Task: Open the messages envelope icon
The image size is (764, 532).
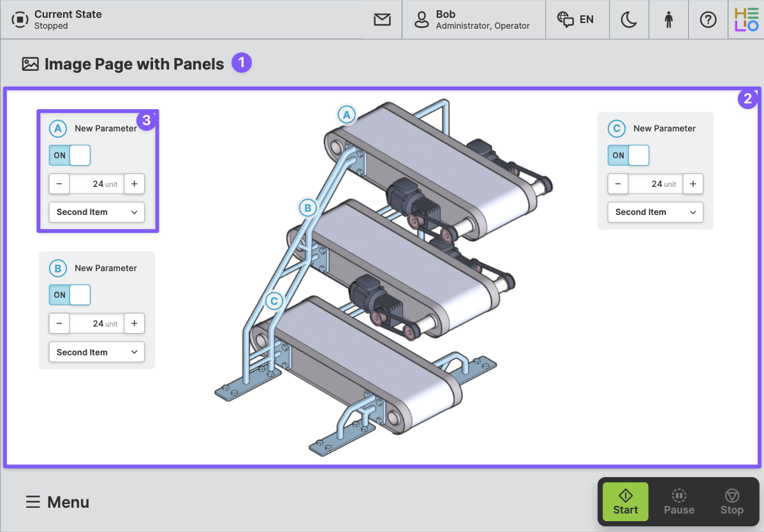Action: click(382, 20)
